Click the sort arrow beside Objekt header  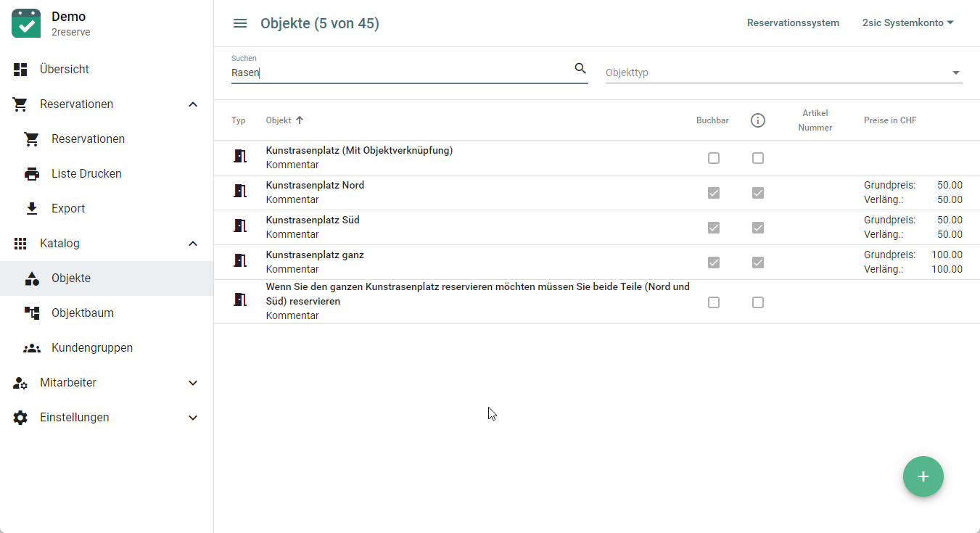point(300,120)
